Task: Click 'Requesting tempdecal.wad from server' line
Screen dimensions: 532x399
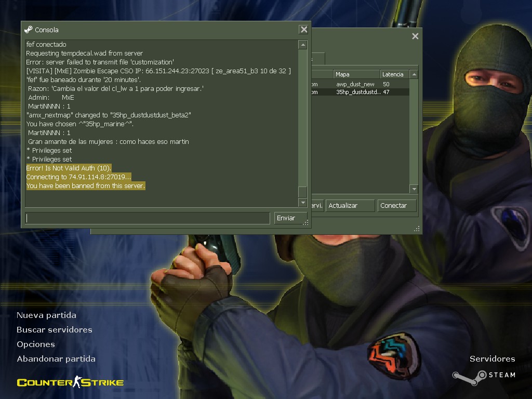Action: [x=85, y=54]
